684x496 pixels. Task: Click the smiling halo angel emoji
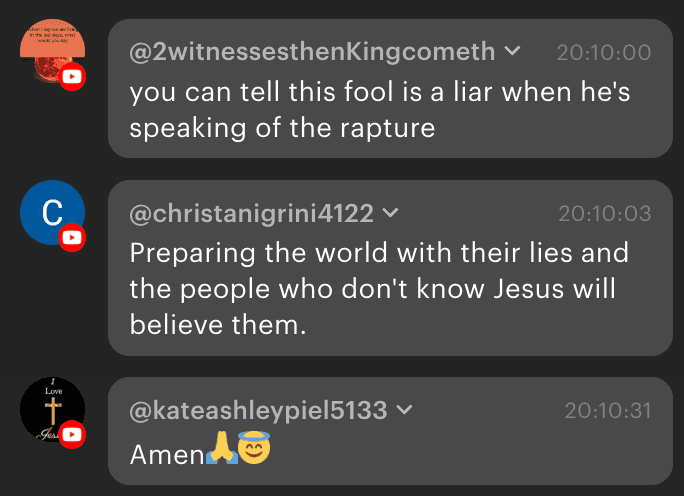[x=255, y=453]
